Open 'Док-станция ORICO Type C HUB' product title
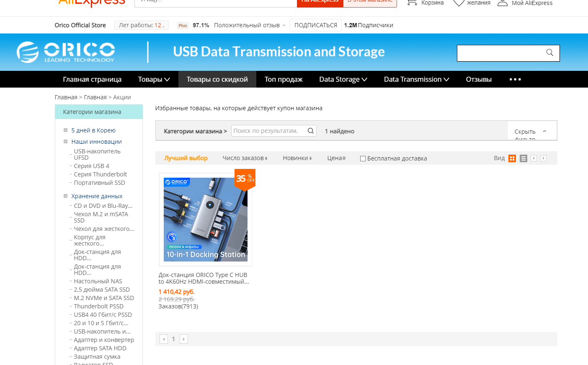The height and width of the screenshot is (365, 588). (x=204, y=278)
